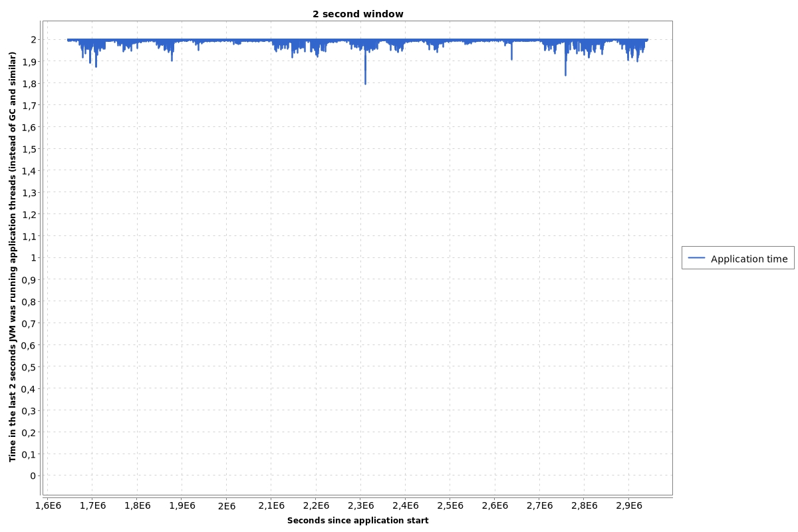The image size is (798, 532).
Task: Click the x-axis label 'Seconds since application start'
Action: 358,521
